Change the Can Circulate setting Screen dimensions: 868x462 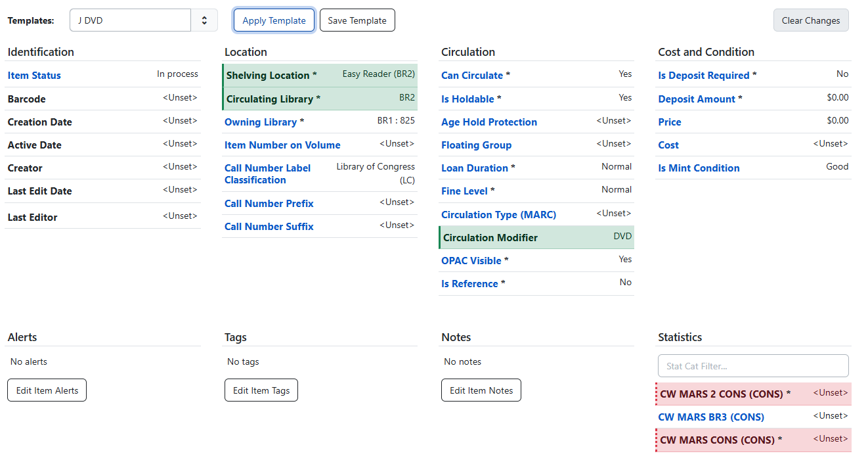click(471, 75)
